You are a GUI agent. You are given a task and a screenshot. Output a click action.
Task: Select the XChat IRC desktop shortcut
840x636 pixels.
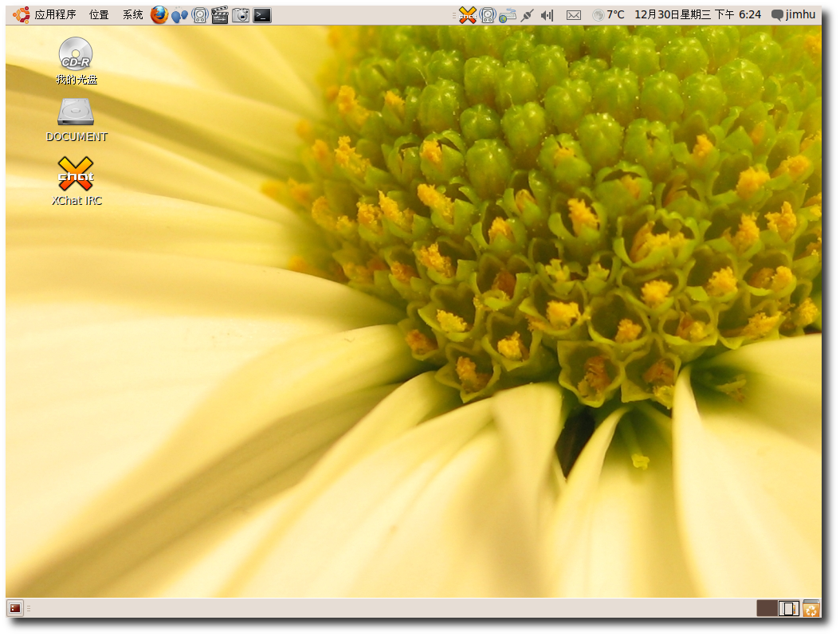[x=76, y=181]
